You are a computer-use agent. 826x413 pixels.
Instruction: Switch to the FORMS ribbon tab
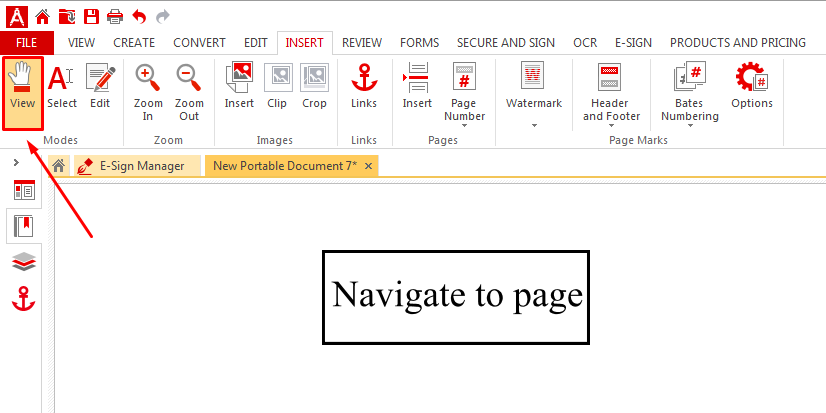click(x=419, y=43)
